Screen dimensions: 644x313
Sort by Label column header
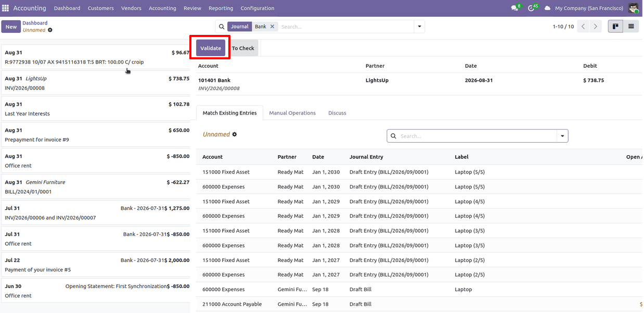click(x=461, y=157)
